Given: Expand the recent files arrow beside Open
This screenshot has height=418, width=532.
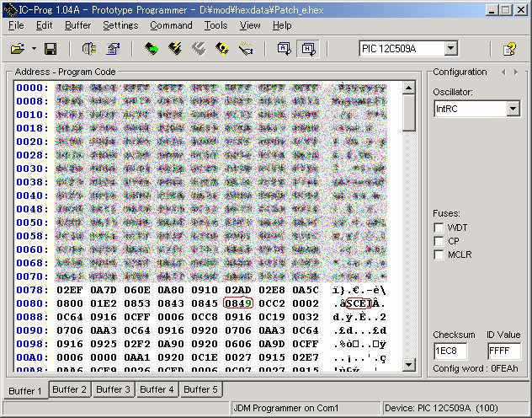Looking at the screenshot, I should tap(34, 49).
